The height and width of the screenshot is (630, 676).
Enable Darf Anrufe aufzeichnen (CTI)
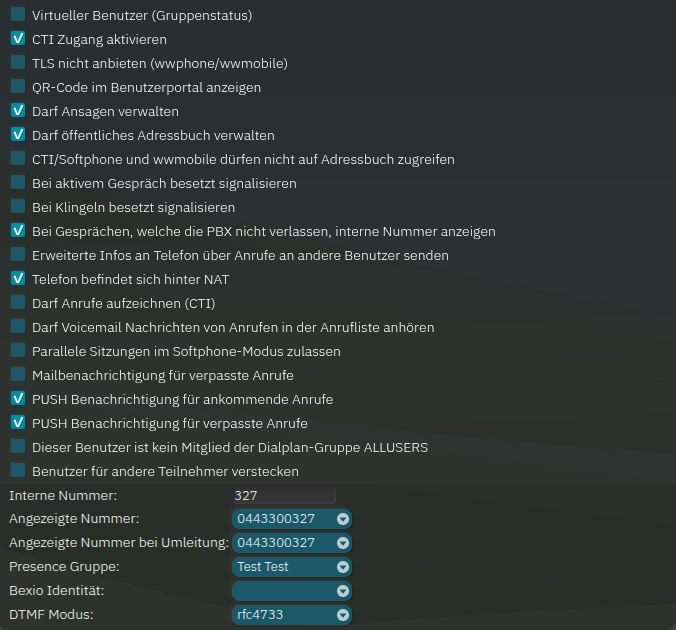coord(18,303)
